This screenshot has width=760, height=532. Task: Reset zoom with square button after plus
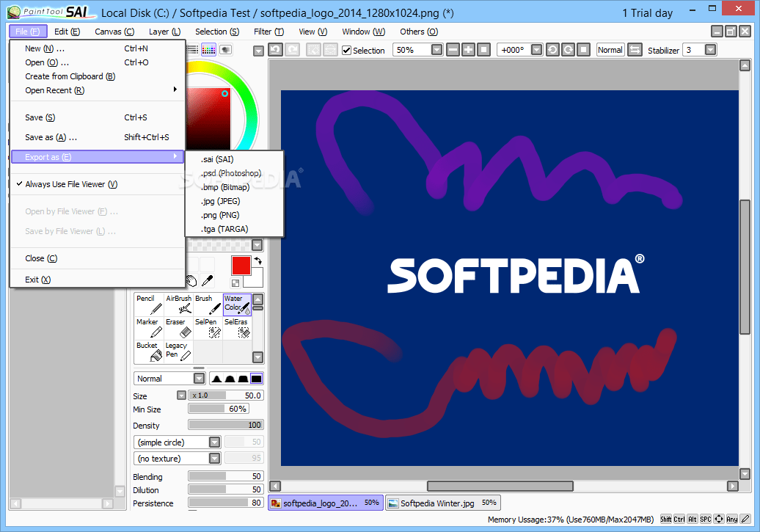pos(483,49)
